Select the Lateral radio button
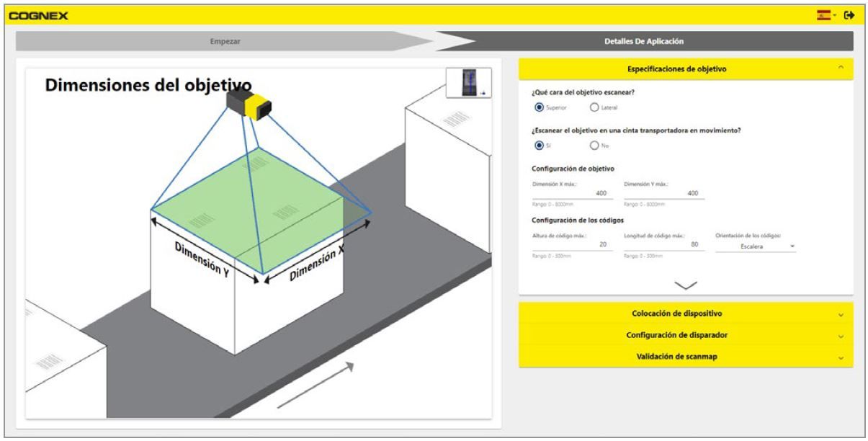 (x=594, y=108)
